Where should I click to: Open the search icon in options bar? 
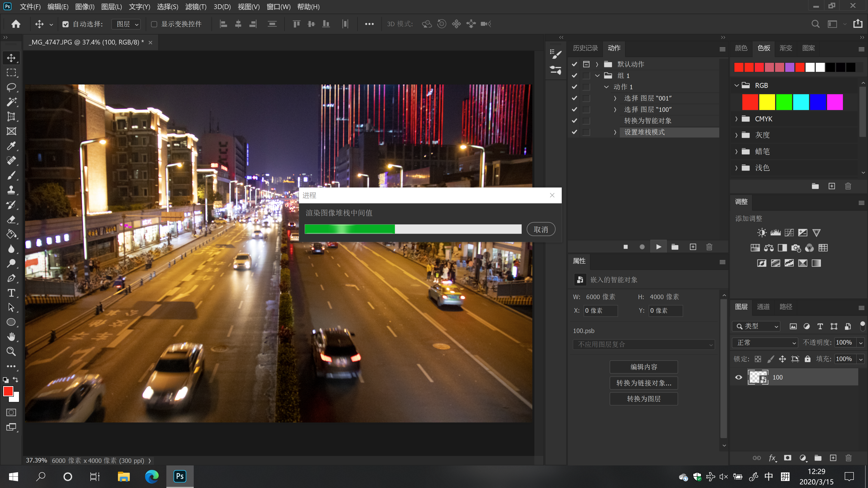click(815, 24)
